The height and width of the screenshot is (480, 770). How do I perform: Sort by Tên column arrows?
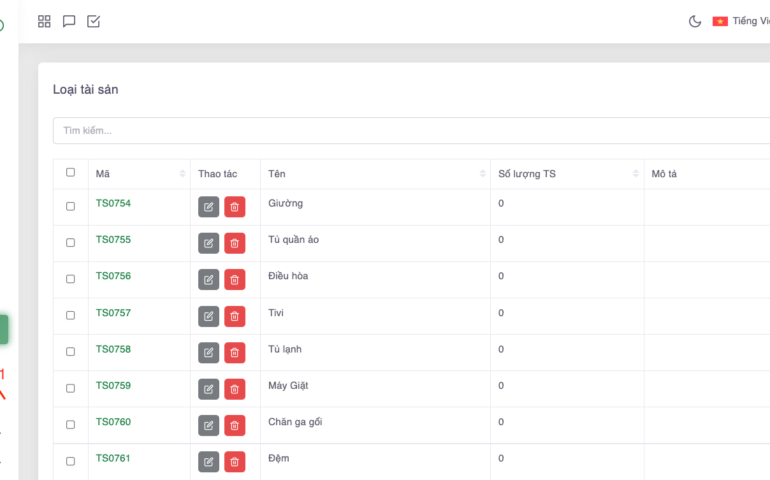pos(482,174)
